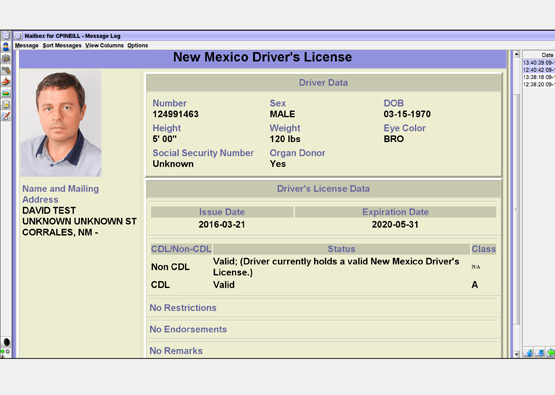The image size is (555, 395).
Task: Click the No Restrictions text
Action: point(183,308)
